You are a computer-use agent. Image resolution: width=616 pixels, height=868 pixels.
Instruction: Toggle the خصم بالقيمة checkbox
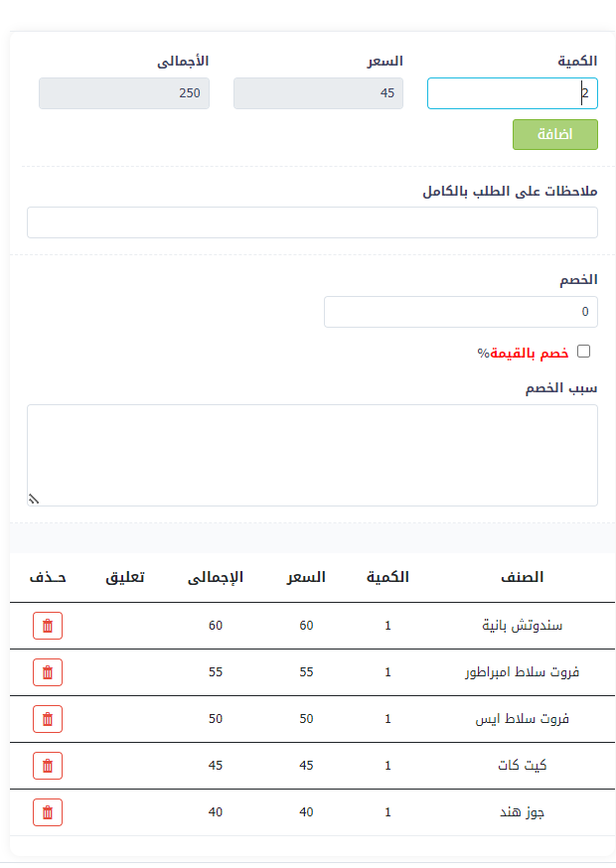click(583, 351)
